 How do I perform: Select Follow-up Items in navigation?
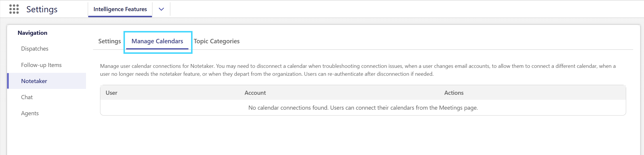41,65
